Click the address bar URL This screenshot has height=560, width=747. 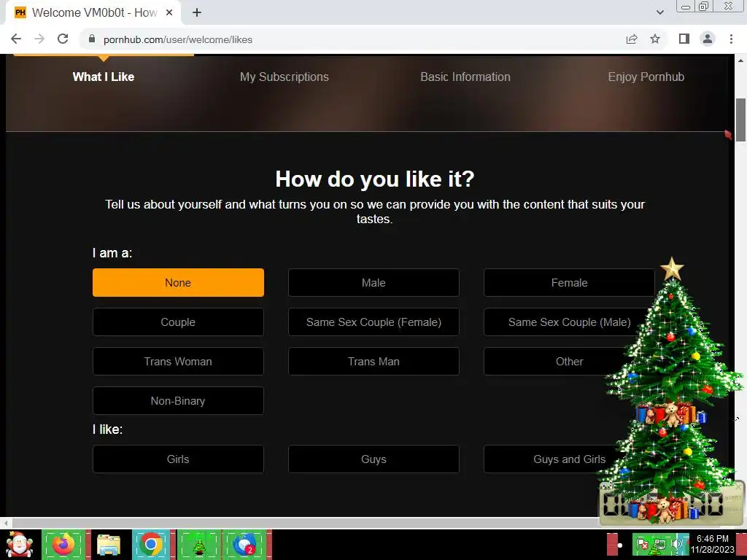pyautogui.click(x=178, y=39)
